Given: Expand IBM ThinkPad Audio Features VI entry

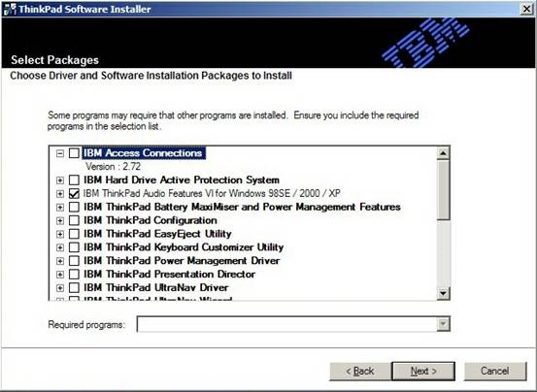Looking at the screenshot, I should (x=60, y=194).
